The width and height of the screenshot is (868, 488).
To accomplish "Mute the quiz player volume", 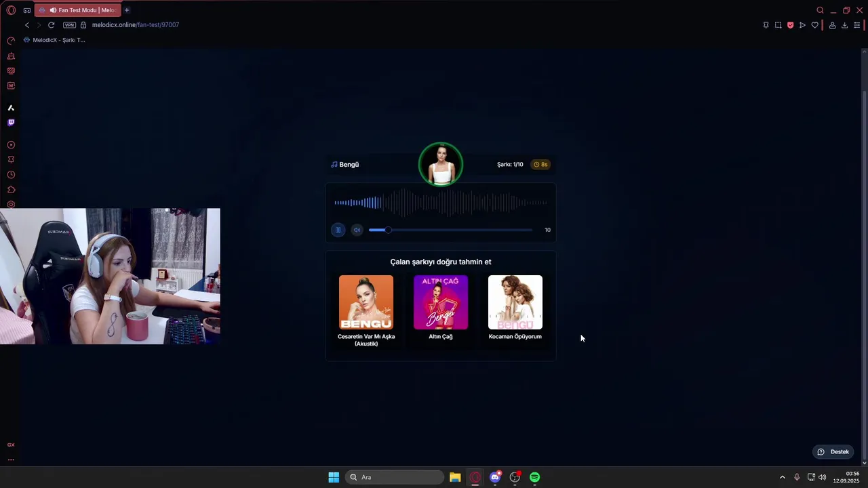I will [357, 230].
